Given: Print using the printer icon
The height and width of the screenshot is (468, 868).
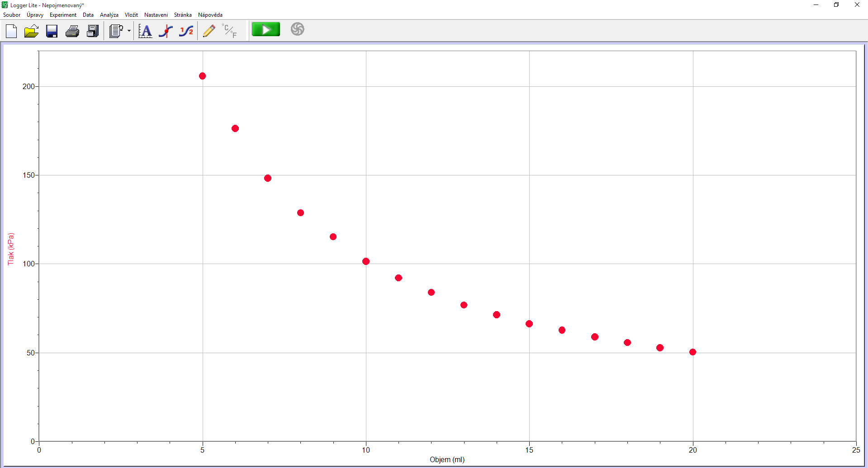Looking at the screenshot, I should tap(72, 31).
